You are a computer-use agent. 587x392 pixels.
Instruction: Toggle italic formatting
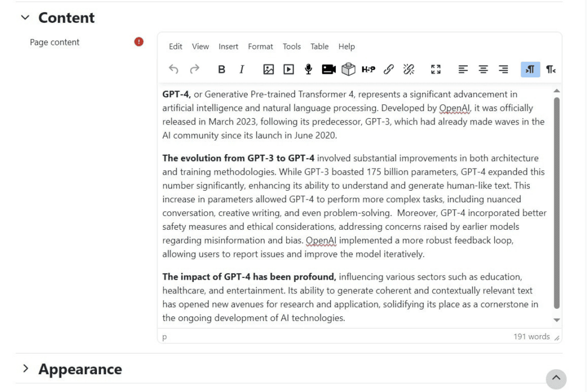click(x=242, y=69)
